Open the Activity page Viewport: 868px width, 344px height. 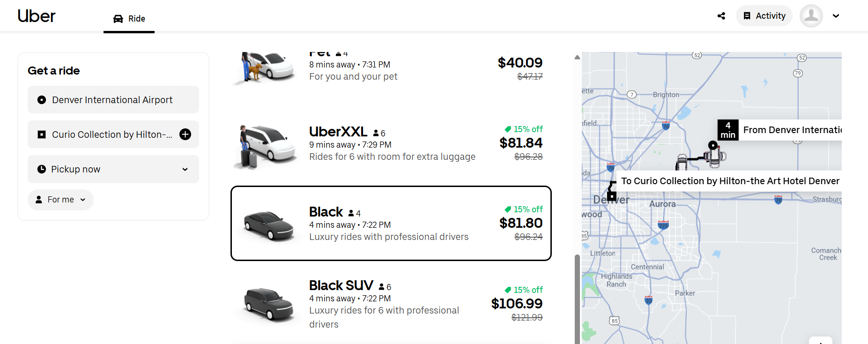[764, 16]
